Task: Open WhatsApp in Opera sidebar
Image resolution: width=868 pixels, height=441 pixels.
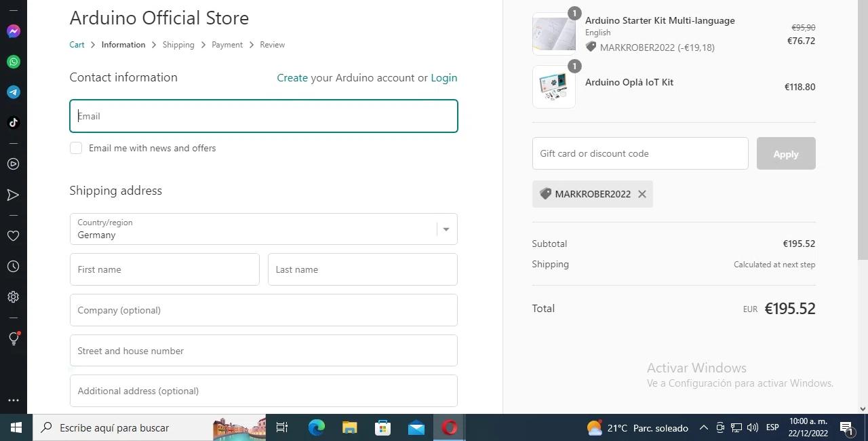Action: tap(13, 62)
